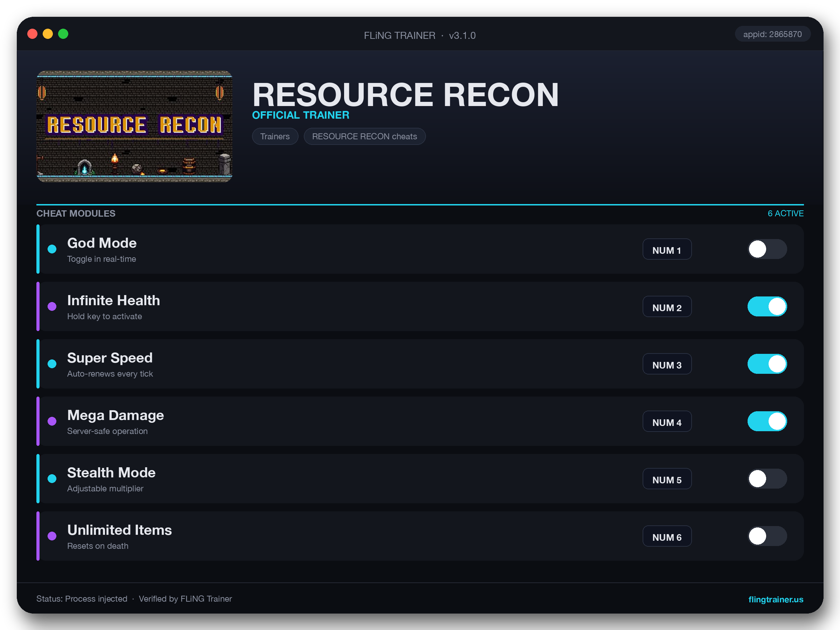The width and height of the screenshot is (840, 630).
Task: Click the NUM 6 hotkey button
Action: (667, 536)
